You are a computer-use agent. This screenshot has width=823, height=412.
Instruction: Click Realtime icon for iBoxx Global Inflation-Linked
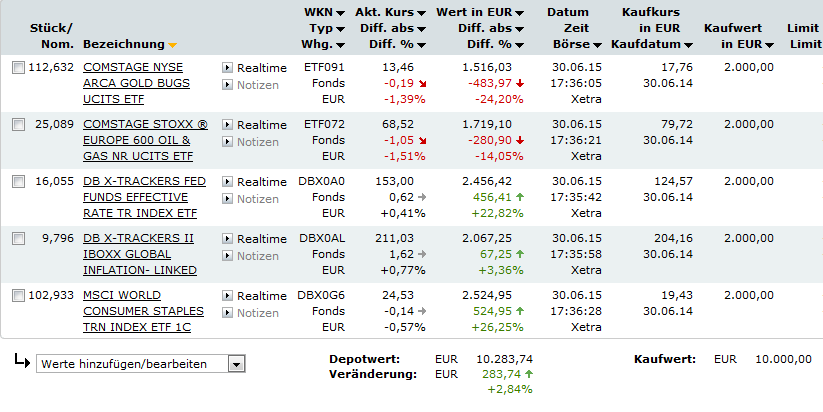tap(227, 239)
